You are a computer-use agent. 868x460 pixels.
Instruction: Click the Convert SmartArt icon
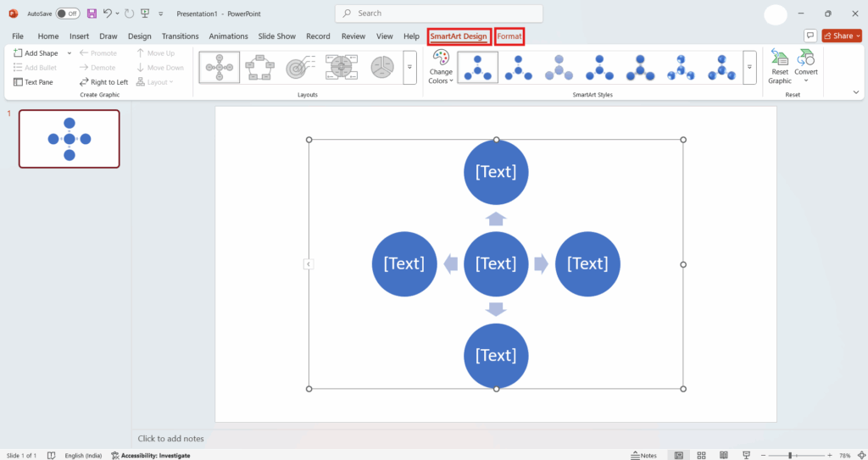806,67
